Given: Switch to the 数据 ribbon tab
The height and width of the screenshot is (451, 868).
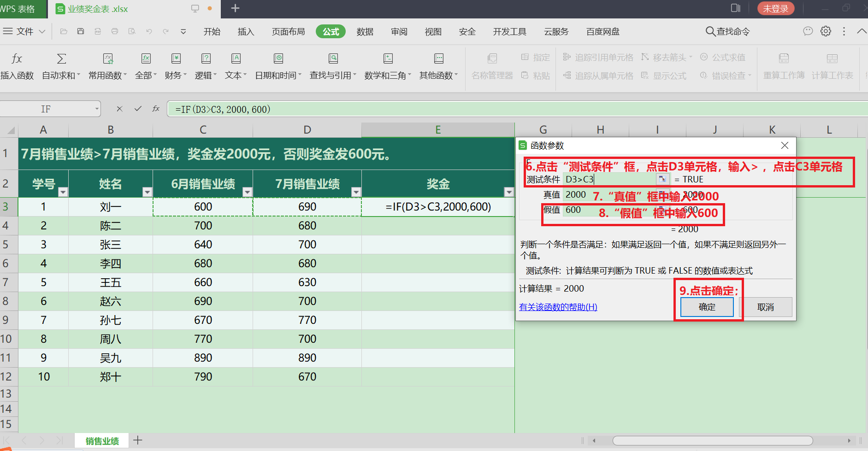Looking at the screenshot, I should click(x=365, y=31).
